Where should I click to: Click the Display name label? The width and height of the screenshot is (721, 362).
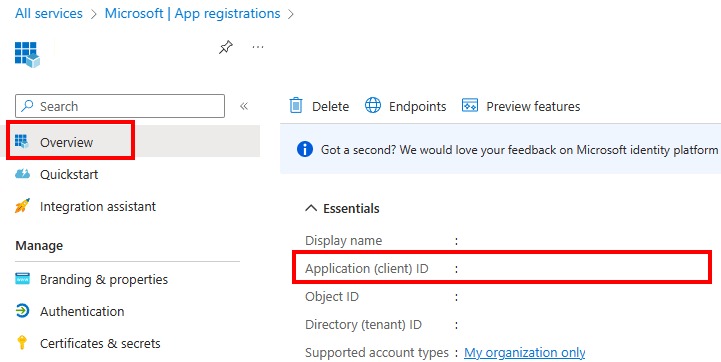coord(343,241)
